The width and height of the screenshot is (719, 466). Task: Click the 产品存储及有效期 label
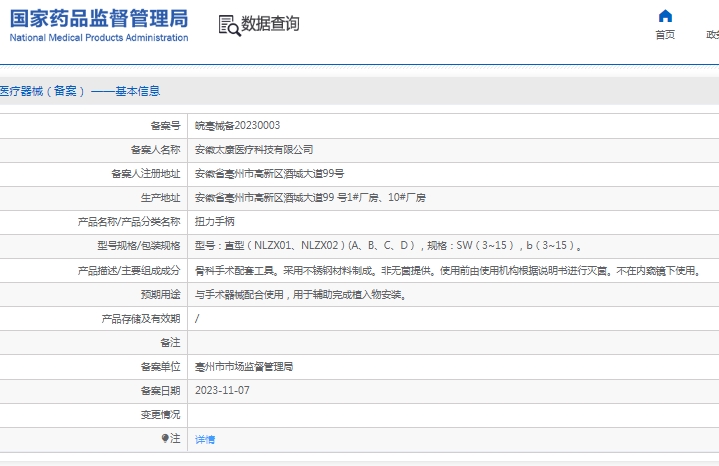pyautogui.click(x=141, y=319)
